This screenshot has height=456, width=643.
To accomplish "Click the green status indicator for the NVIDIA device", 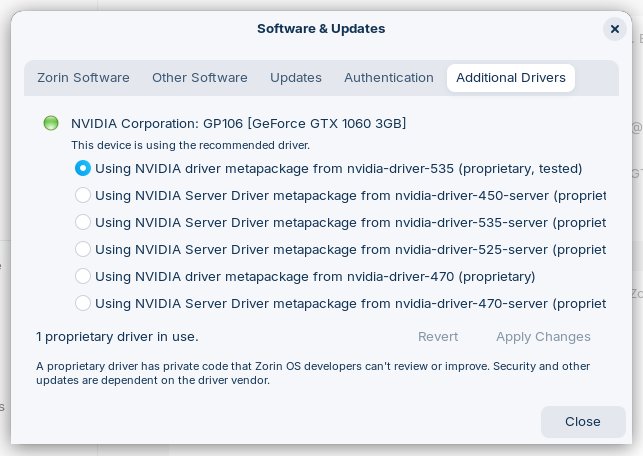I will click(x=51, y=123).
